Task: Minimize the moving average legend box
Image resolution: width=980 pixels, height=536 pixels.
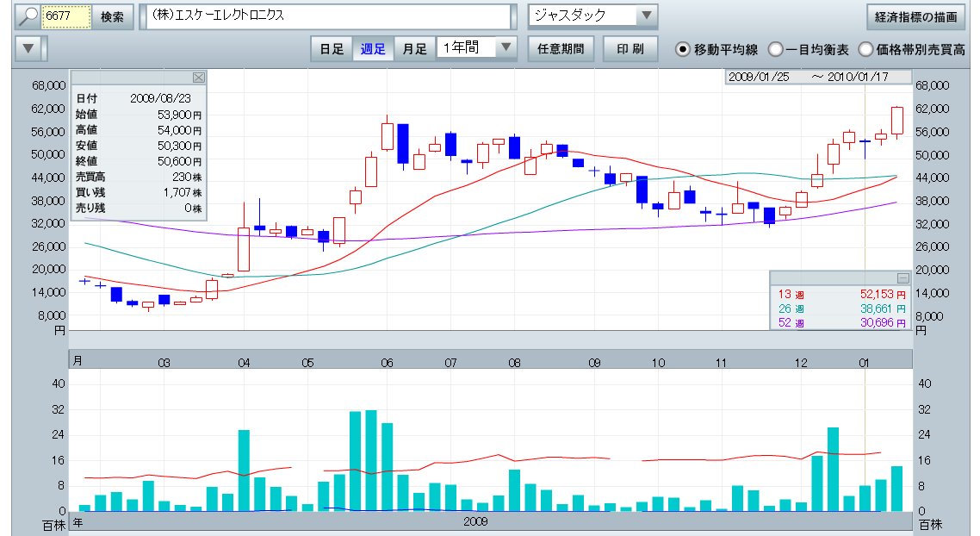Action: 902,277
